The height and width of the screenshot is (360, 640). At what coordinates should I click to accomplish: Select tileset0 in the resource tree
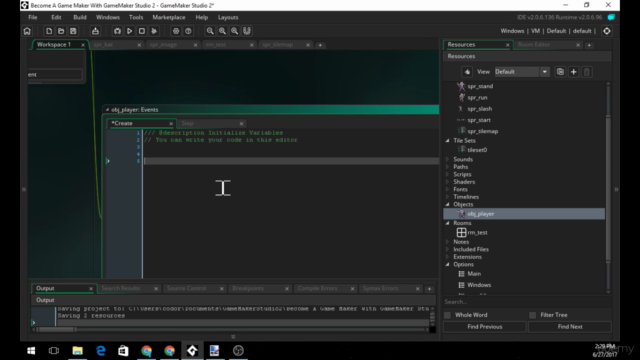(x=477, y=150)
